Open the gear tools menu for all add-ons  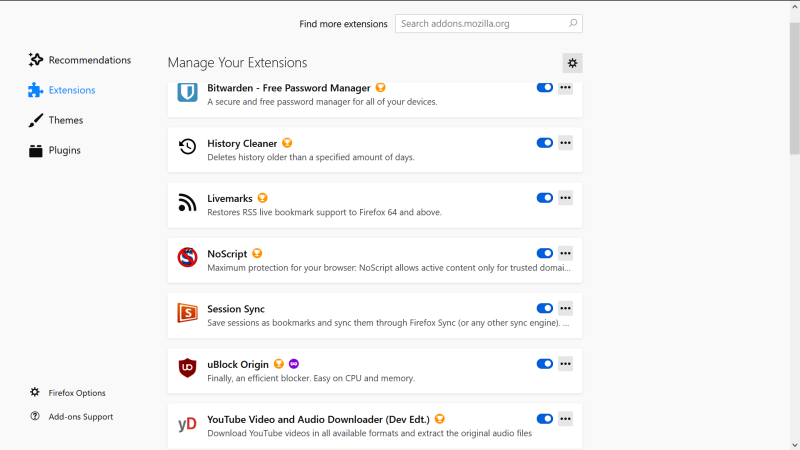click(x=572, y=63)
